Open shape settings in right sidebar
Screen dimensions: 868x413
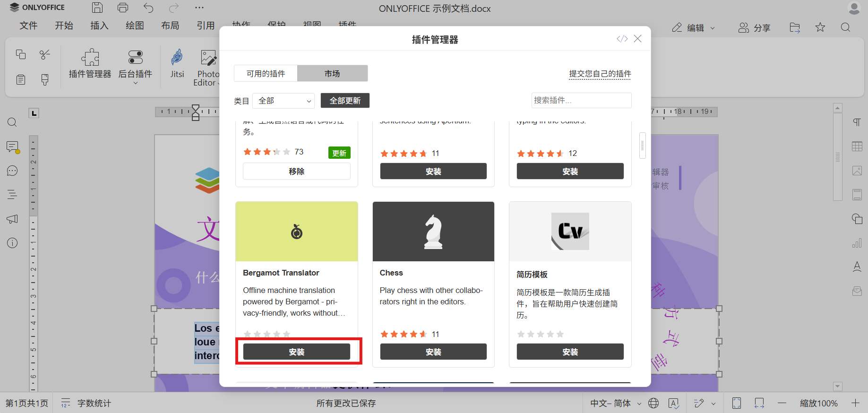[x=857, y=219]
